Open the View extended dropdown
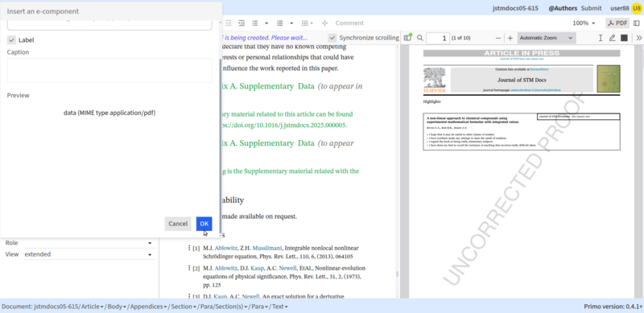Viewport: 644px width, 313px height. click(x=90, y=254)
